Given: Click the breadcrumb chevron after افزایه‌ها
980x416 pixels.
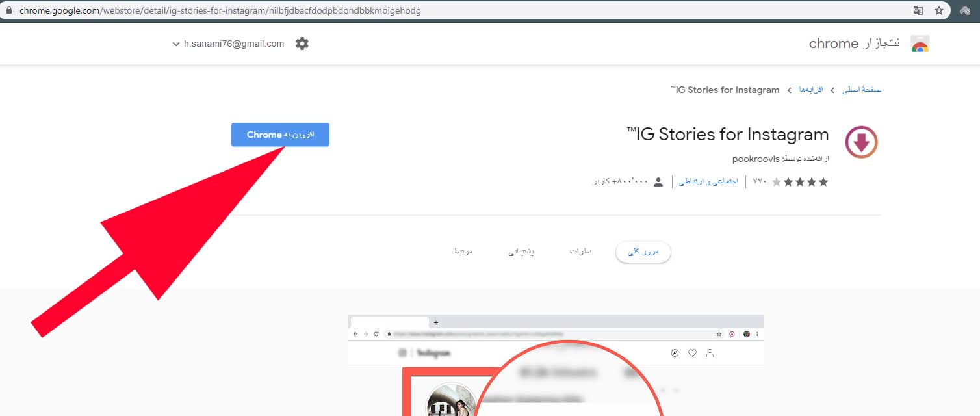Looking at the screenshot, I should pyautogui.click(x=788, y=90).
